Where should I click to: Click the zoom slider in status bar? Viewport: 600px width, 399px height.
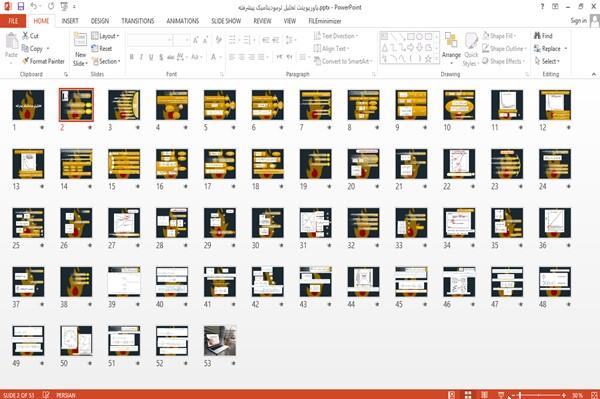click(x=538, y=395)
